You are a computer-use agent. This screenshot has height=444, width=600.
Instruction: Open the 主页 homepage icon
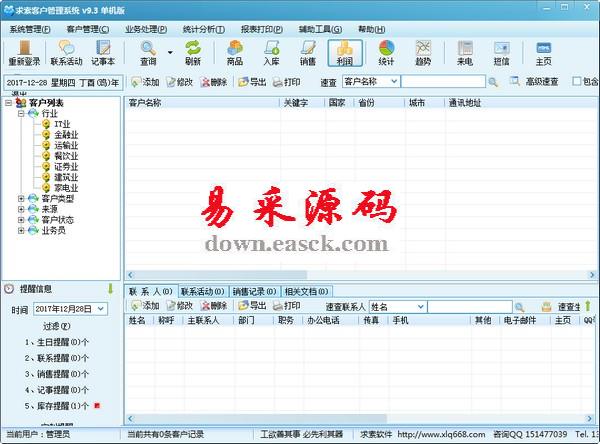coord(543,53)
